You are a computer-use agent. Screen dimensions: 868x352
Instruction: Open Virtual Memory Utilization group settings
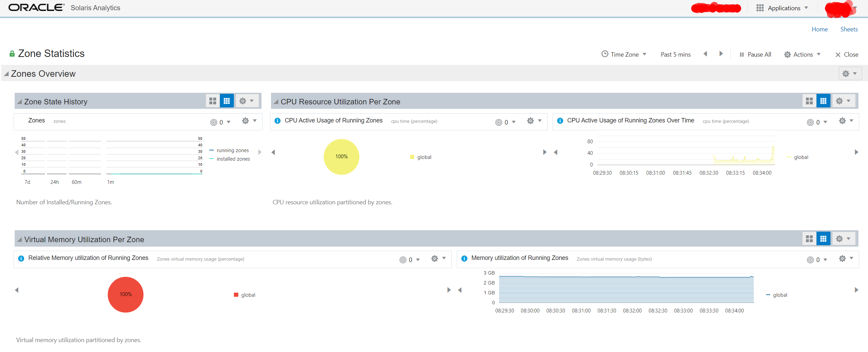[843, 239]
